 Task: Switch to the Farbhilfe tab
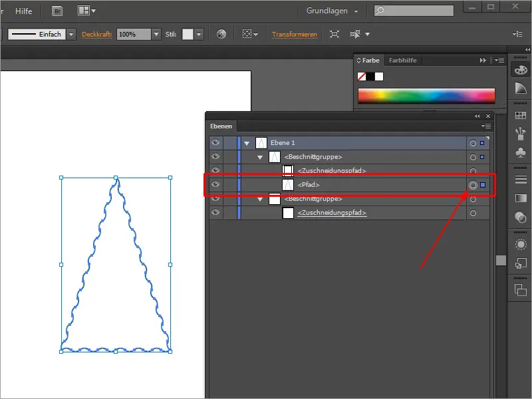(x=404, y=60)
